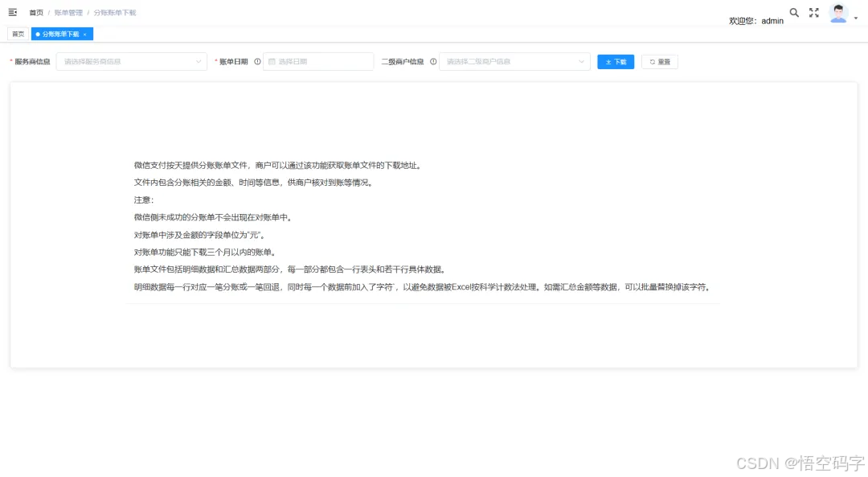
Task: Toggle fullscreen mode icon
Action: (813, 13)
